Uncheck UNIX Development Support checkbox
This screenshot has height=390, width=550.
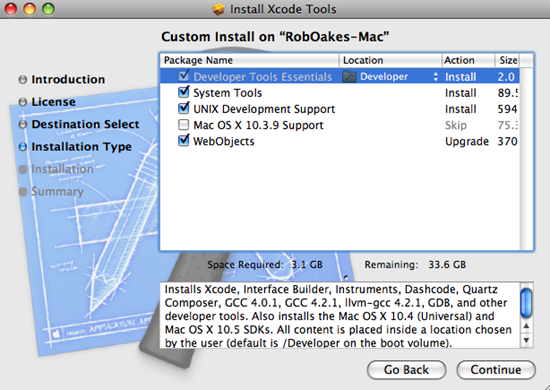click(x=184, y=108)
